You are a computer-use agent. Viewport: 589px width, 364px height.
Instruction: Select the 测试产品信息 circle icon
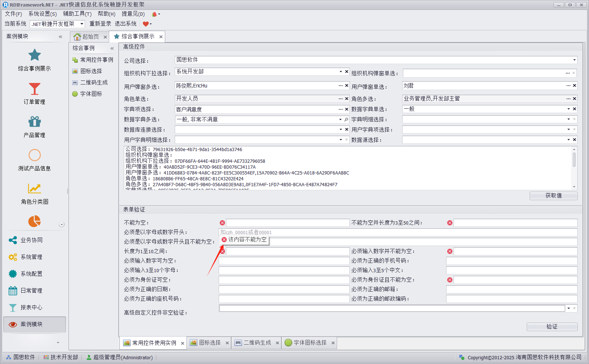click(x=34, y=155)
